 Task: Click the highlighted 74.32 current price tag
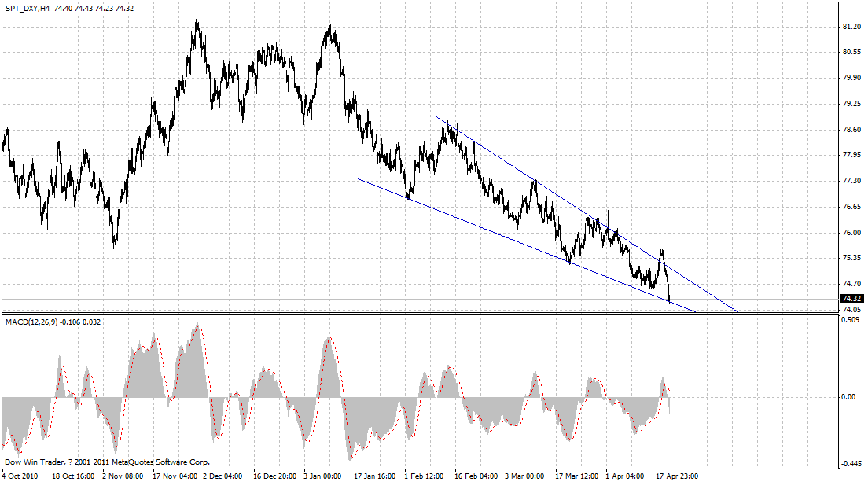[851, 299]
